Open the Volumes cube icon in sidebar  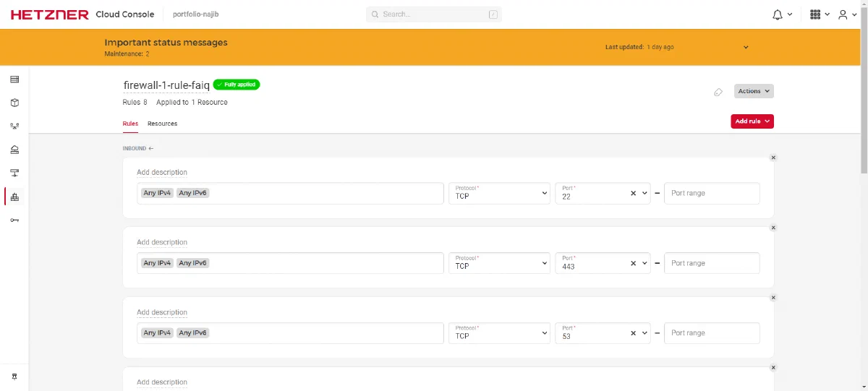pyautogui.click(x=14, y=103)
